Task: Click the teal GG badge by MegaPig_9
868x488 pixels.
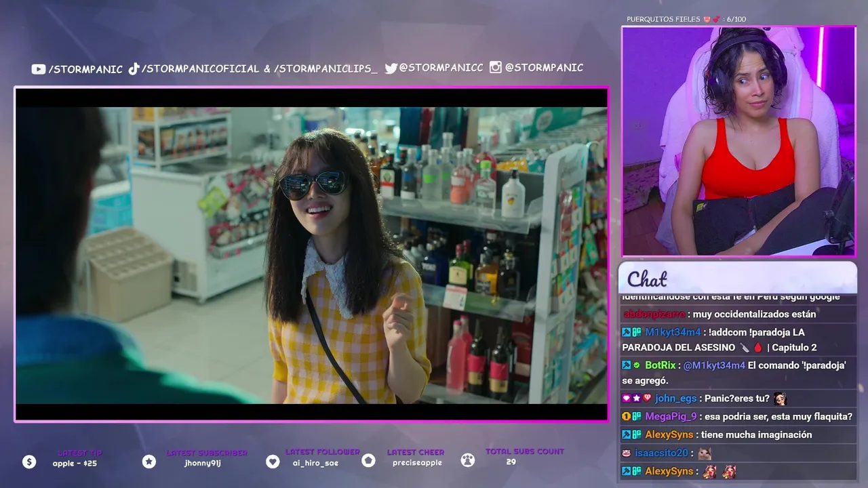Action: (x=637, y=417)
